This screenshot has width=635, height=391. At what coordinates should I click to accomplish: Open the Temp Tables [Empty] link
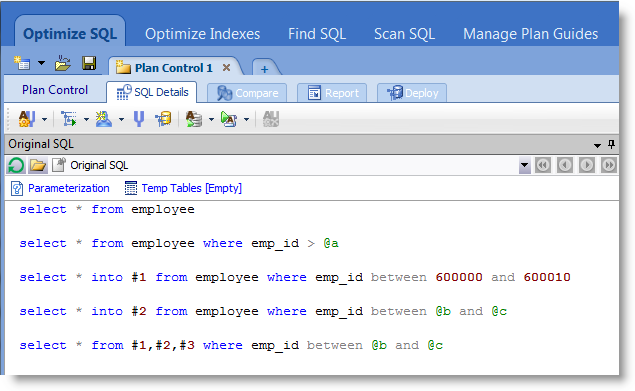192,188
